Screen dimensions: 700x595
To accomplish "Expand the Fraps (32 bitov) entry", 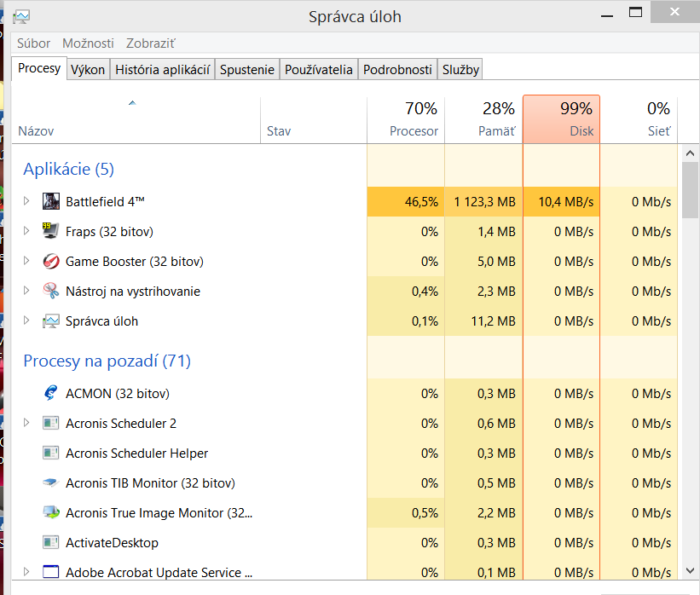I will pos(26,231).
